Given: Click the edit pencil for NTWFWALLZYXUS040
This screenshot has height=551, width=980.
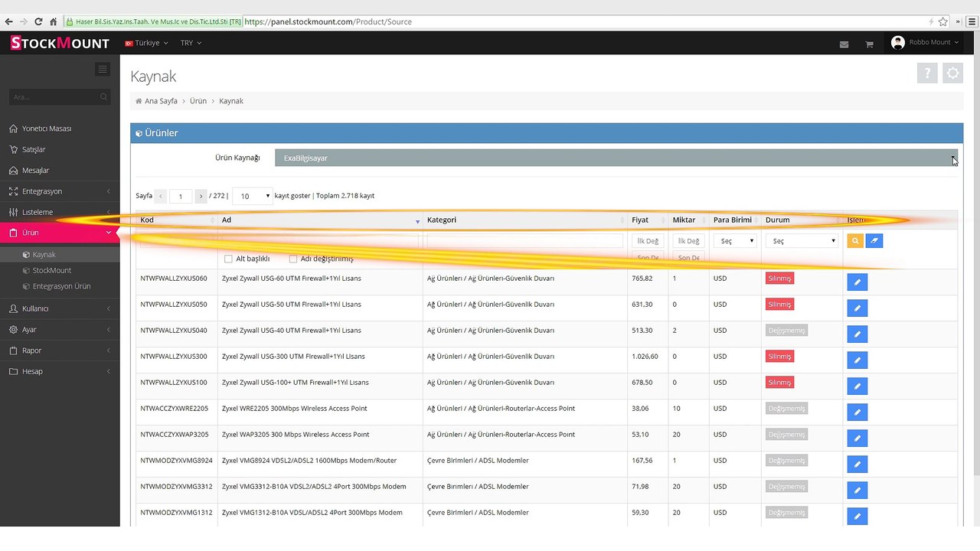Looking at the screenshot, I should tap(857, 335).
